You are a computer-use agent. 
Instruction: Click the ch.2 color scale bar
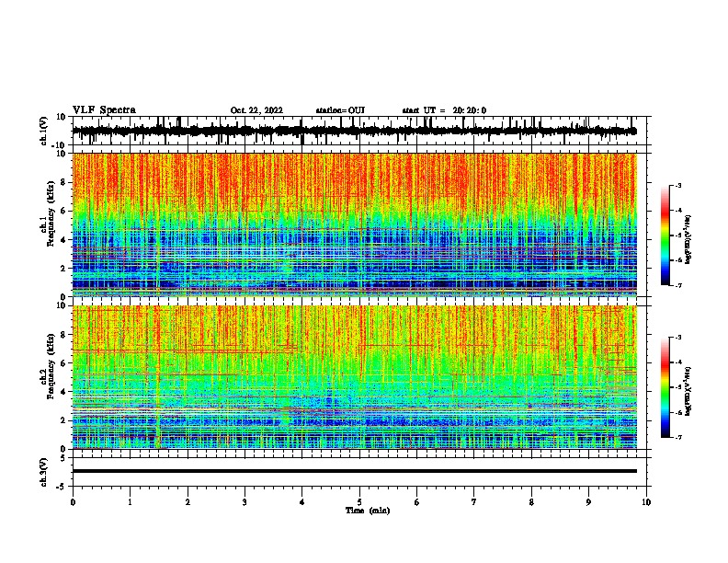[x=665, y=387]
